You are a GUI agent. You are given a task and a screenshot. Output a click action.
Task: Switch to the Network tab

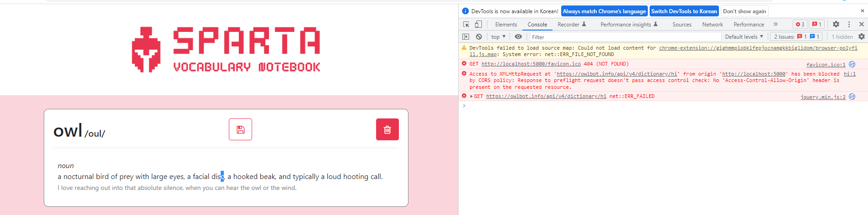click(x=712, y=25)
